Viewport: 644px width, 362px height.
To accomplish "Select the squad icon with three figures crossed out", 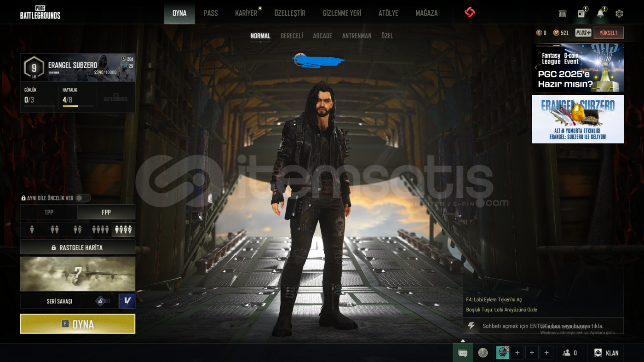I will pos(123,229).
